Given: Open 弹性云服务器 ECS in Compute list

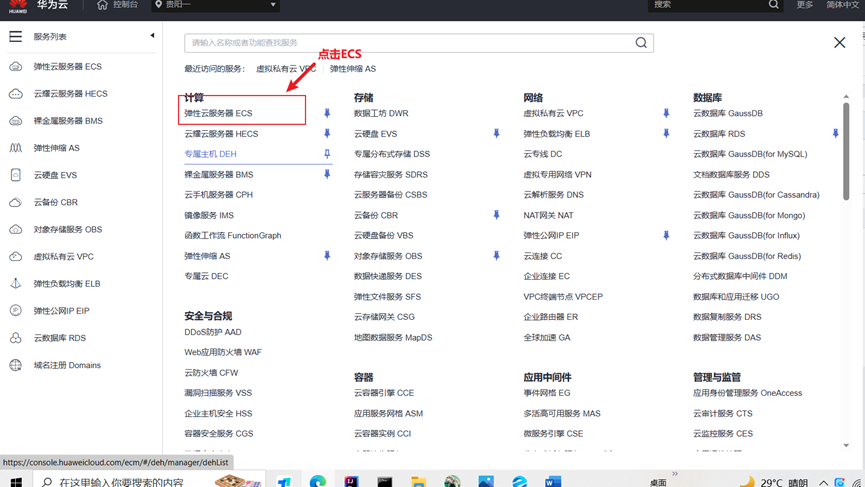Looking at the screenshot, I should tap(218, 113).
